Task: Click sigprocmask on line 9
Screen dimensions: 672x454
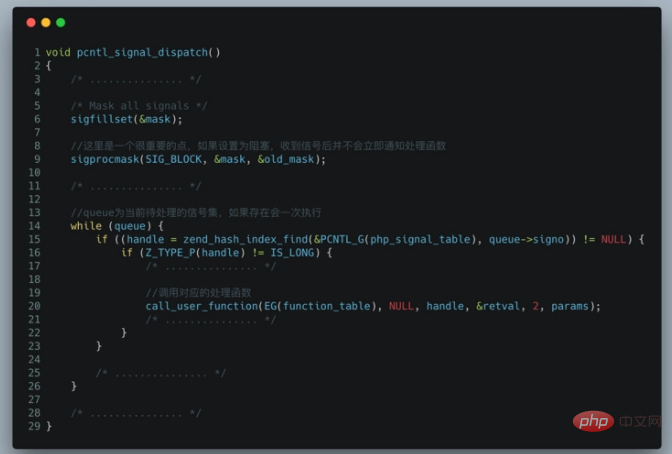Action: click(105, 159)
